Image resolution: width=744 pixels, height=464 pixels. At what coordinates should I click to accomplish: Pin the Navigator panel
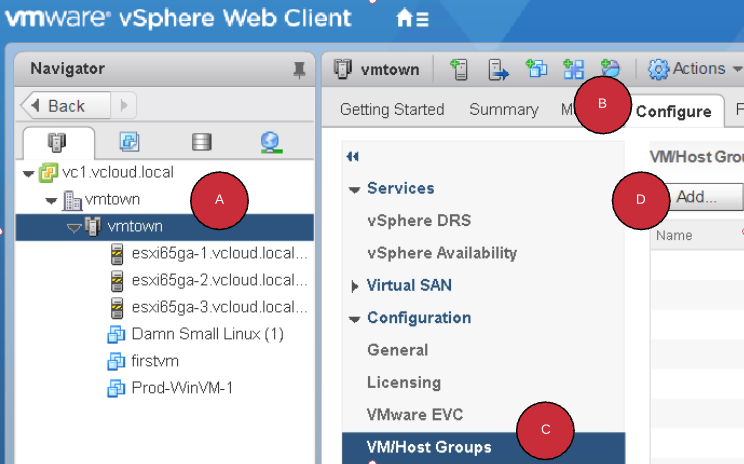(x=299, y=70)
